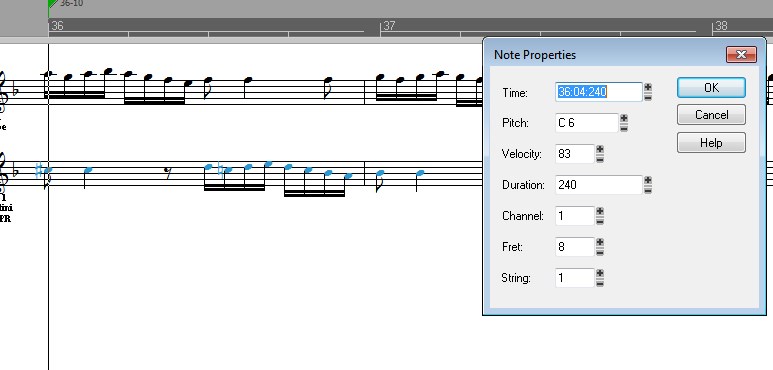Decrease Velocity with minus spinner
The height and width of the screenshot is (370, 773).
(600, 159)
